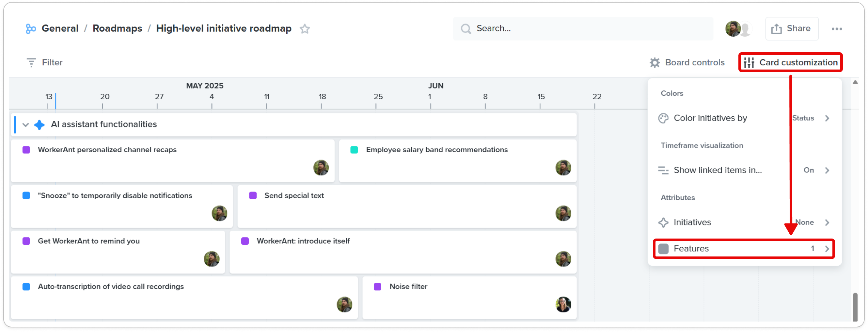
Task: Click the Jun 1 timeline date
Action: (x=430, y=96)
